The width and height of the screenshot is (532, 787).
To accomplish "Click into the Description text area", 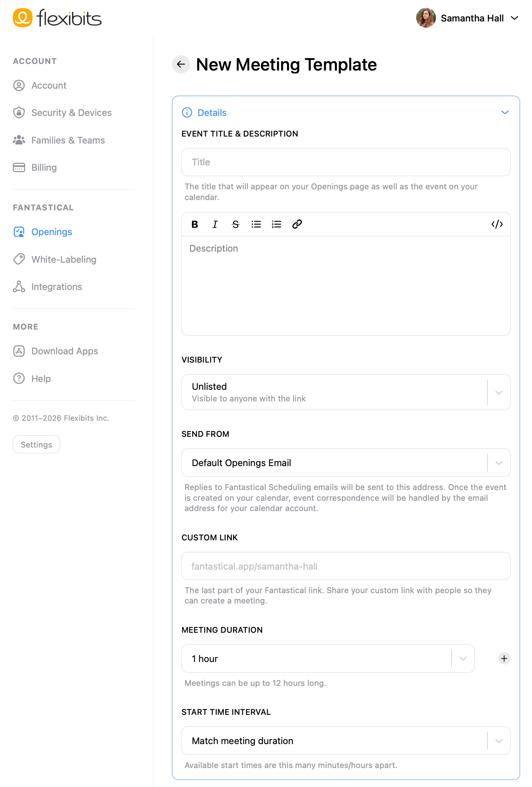I will [x=346, y=286].
